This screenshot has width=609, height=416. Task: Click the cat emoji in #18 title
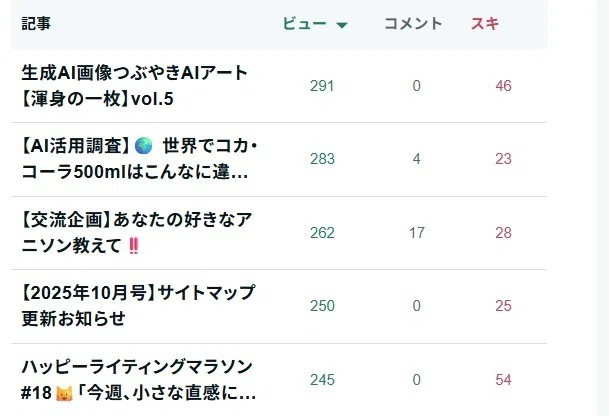64,393
